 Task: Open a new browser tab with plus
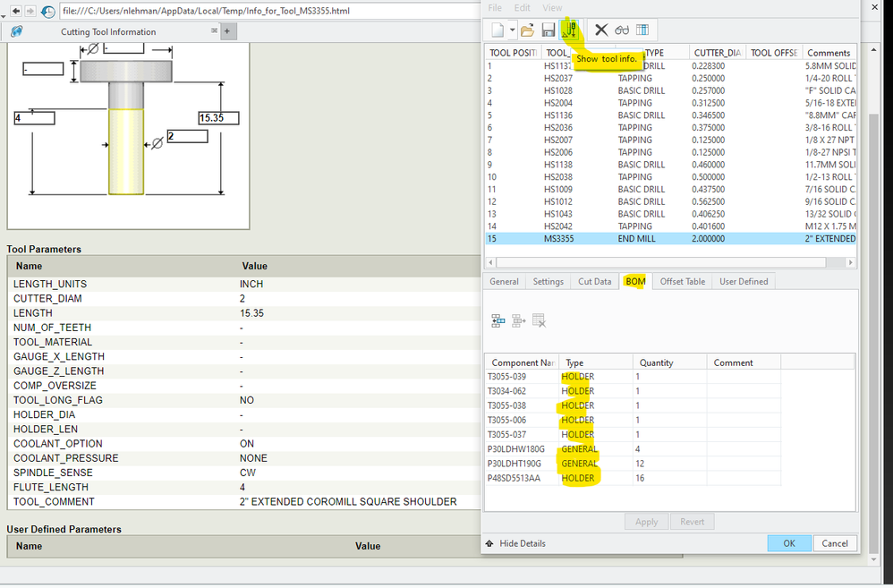tap(227, 31)
